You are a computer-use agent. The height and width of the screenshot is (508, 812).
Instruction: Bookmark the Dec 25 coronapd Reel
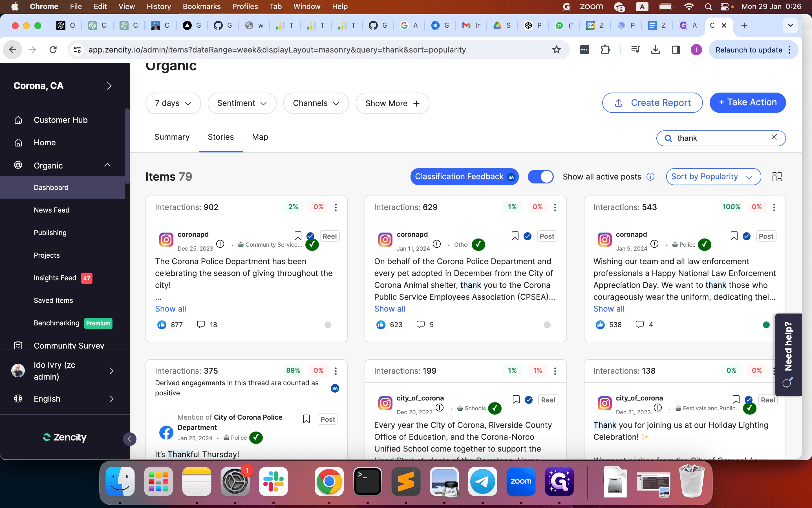298,236
